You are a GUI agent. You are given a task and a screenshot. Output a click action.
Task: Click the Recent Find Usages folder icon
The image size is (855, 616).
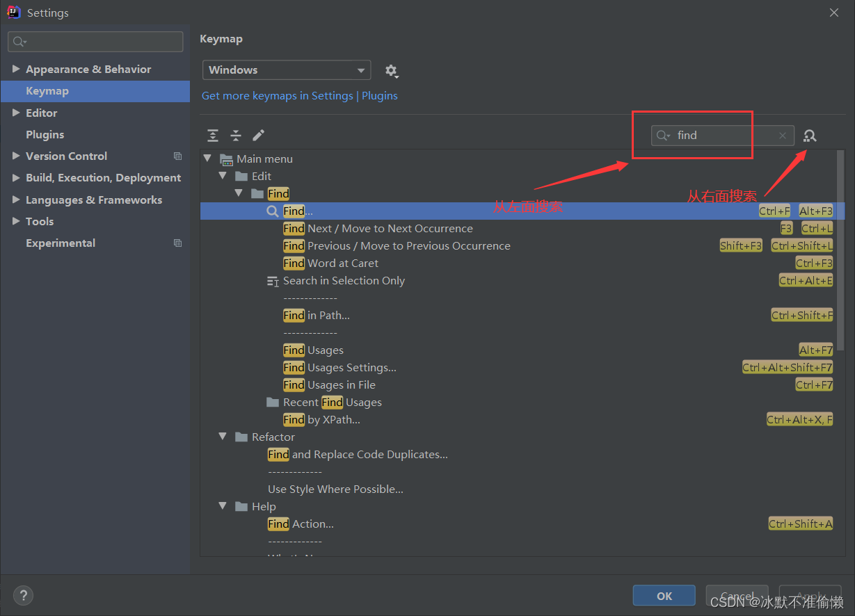tap(273, 403)
